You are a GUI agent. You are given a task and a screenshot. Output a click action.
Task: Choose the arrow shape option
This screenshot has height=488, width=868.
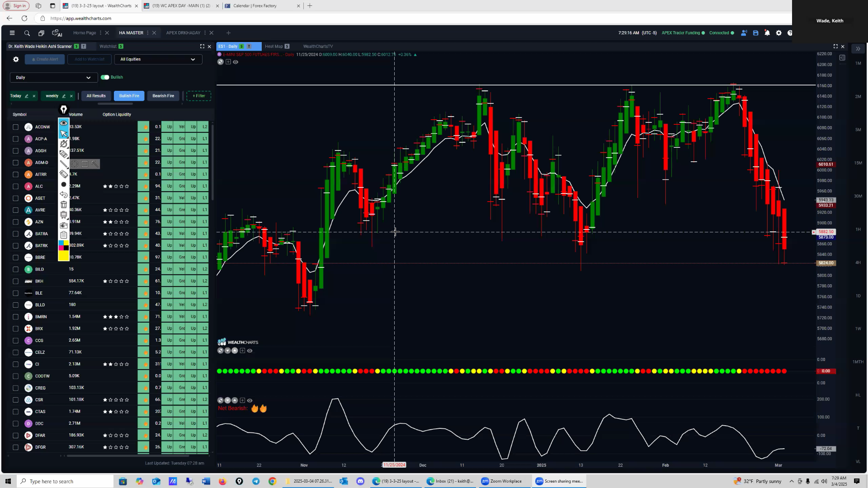[x=94, y=164]
